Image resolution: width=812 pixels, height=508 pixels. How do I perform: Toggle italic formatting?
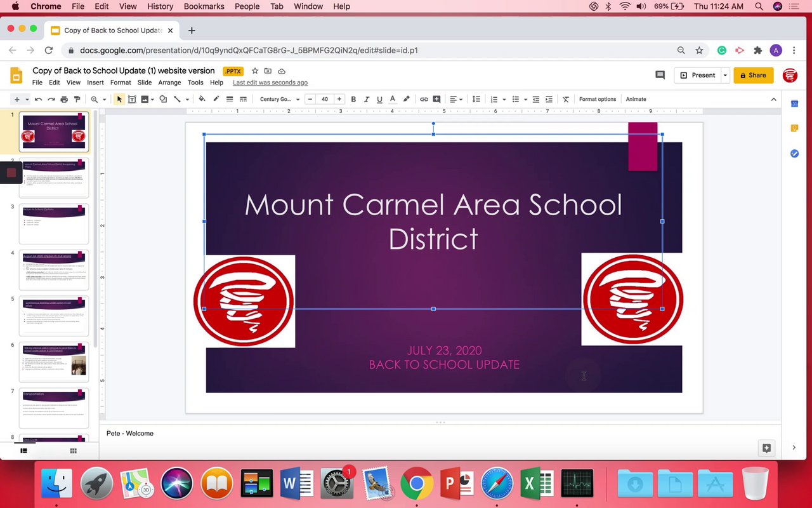tap(367, 99)
